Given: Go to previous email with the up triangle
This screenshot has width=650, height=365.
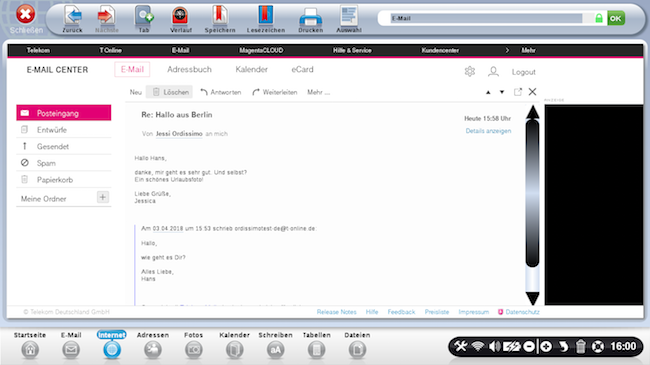Looking at the screenshot, I should (488, 92).
